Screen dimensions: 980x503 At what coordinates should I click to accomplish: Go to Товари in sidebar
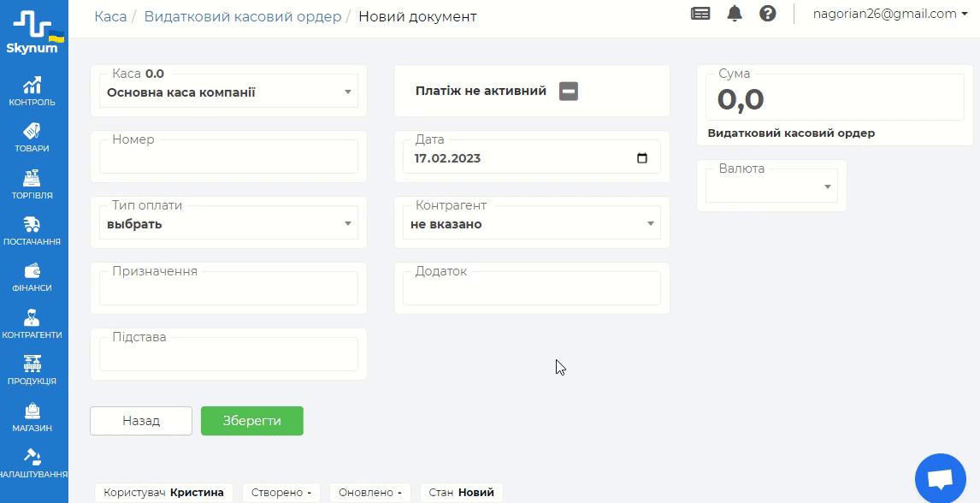[x=32, y=137]
